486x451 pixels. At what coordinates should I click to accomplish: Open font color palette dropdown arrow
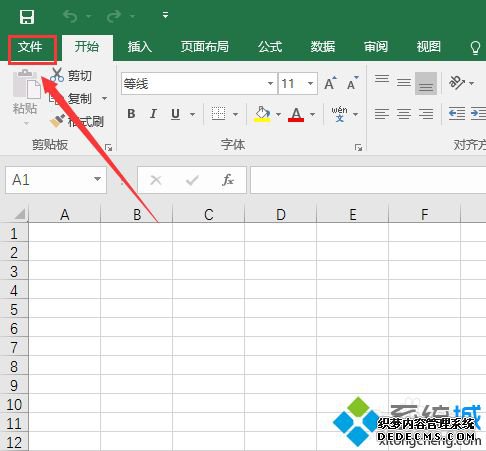point(312,114)
